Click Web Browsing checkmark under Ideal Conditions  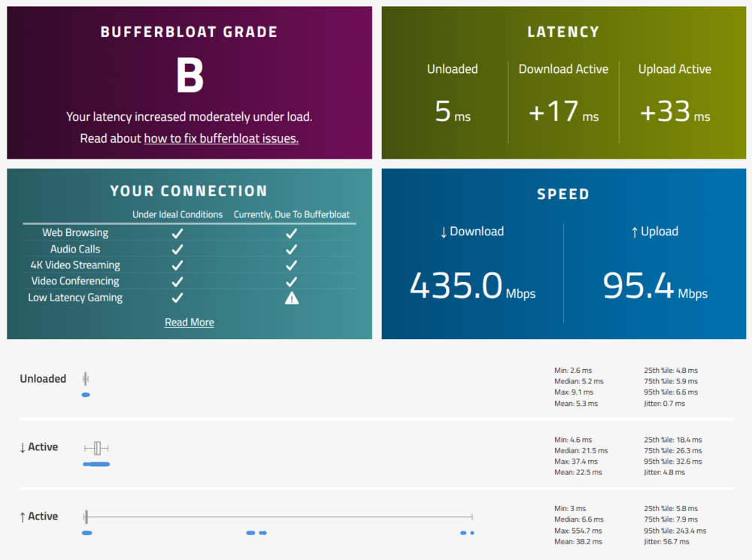click(177, 233)
